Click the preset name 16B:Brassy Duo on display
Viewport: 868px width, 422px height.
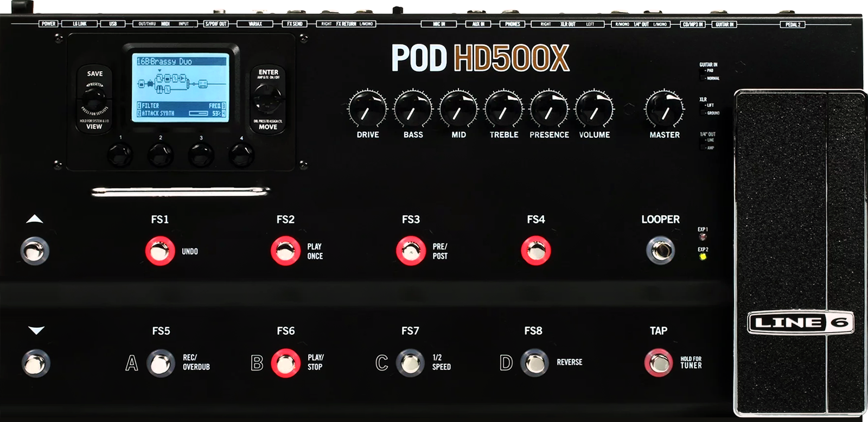(164, 61)
